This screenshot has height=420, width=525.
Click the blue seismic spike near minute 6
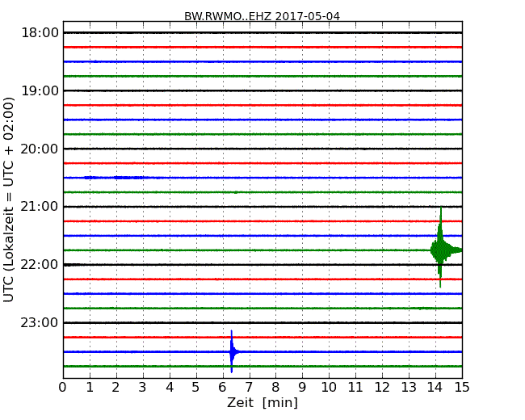232,351
